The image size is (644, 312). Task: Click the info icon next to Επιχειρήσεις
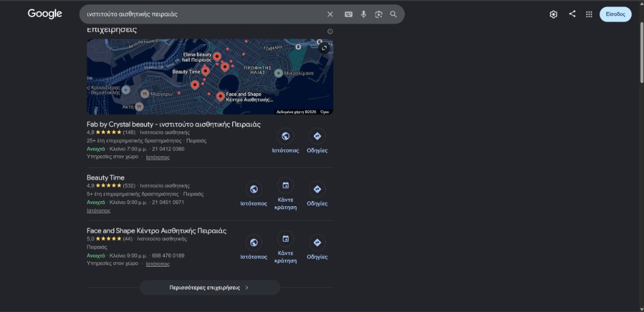330,31
